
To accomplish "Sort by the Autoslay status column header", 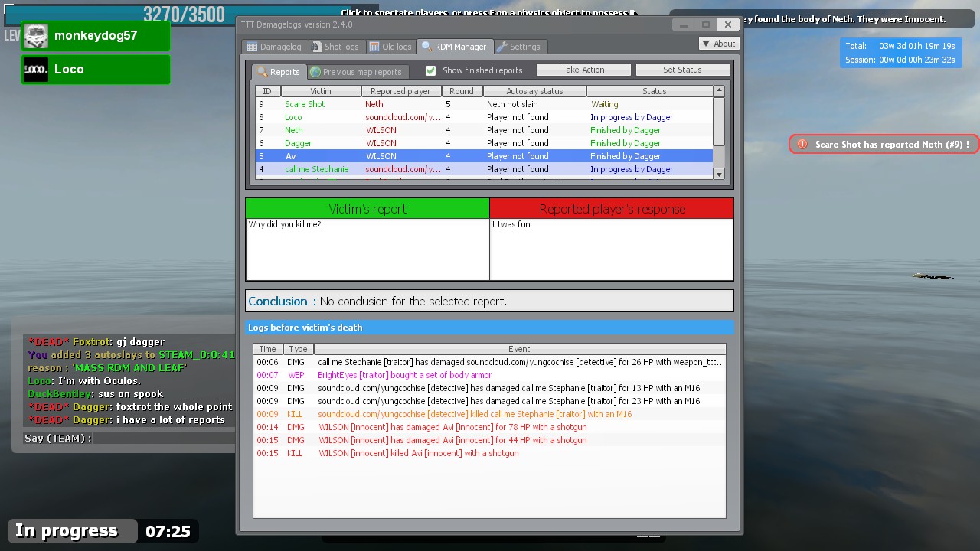I will (534, 91).
